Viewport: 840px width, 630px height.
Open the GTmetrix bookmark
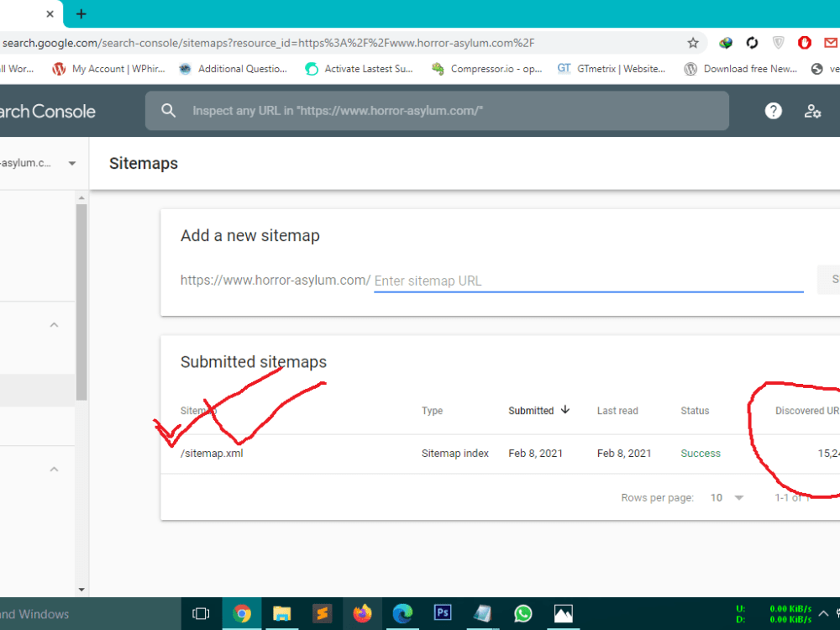pyautogui.click(x=612, y=69)
